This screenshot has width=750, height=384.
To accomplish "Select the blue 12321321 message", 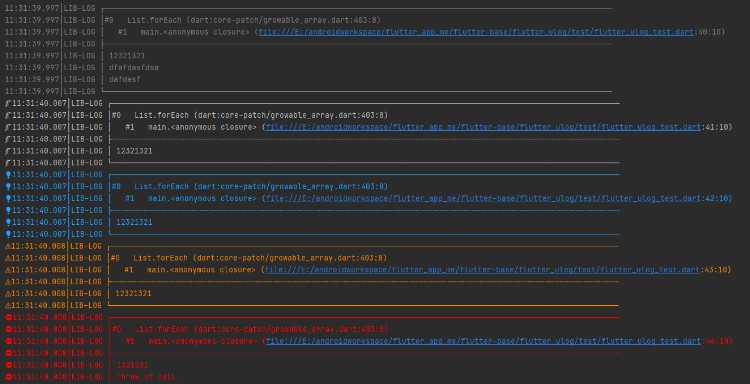I will coord(134,222).
